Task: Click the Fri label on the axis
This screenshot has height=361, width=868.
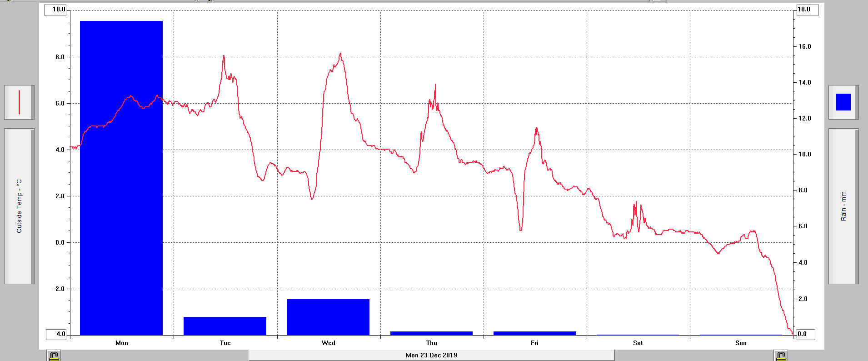Action: [534, 343]
